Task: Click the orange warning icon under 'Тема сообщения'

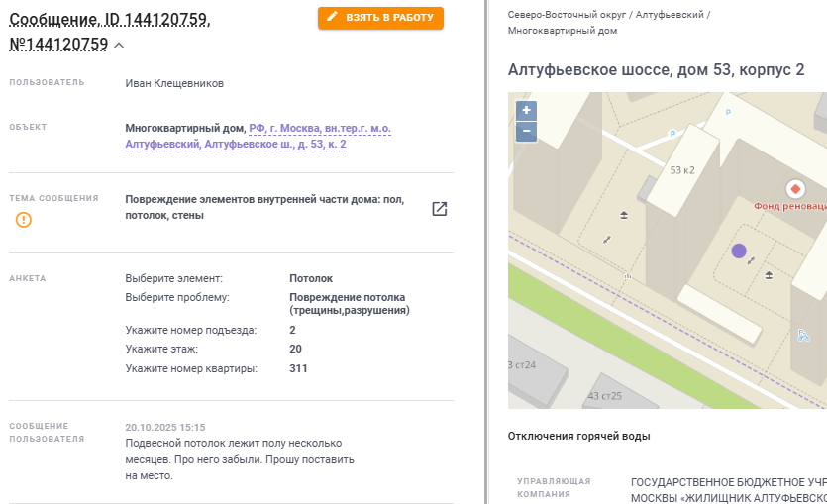Action: click(x=24, y=219)
